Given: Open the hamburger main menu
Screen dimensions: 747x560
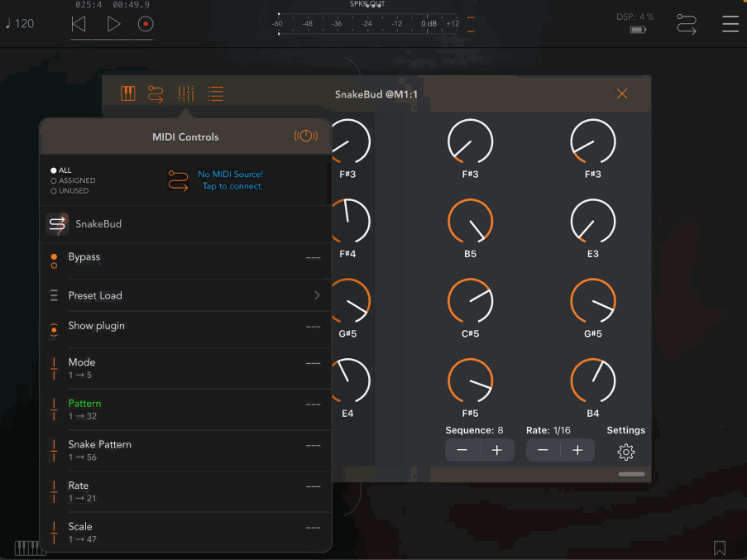Looking at the screenshot, I should (730, 23).
